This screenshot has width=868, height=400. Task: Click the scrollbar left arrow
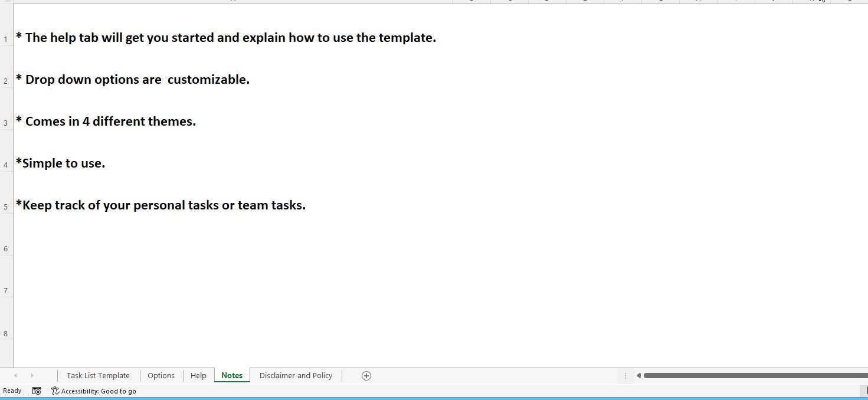tap(638, 375)
